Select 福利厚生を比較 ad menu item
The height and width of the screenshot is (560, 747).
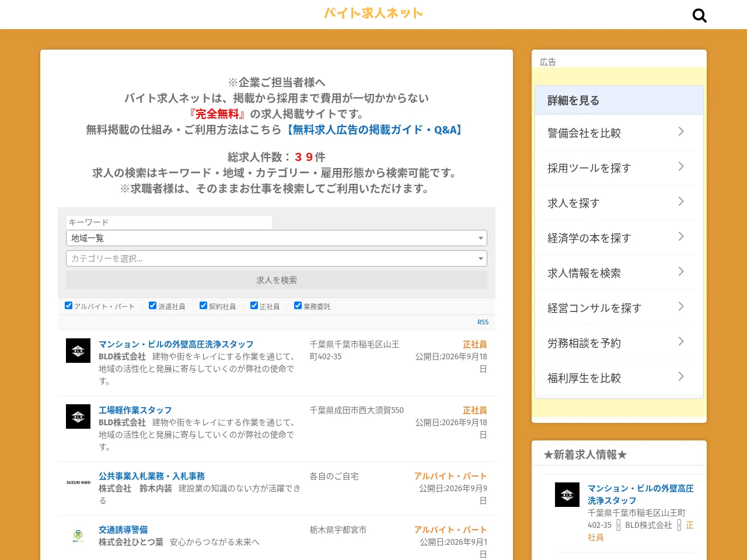pos(619,377)
